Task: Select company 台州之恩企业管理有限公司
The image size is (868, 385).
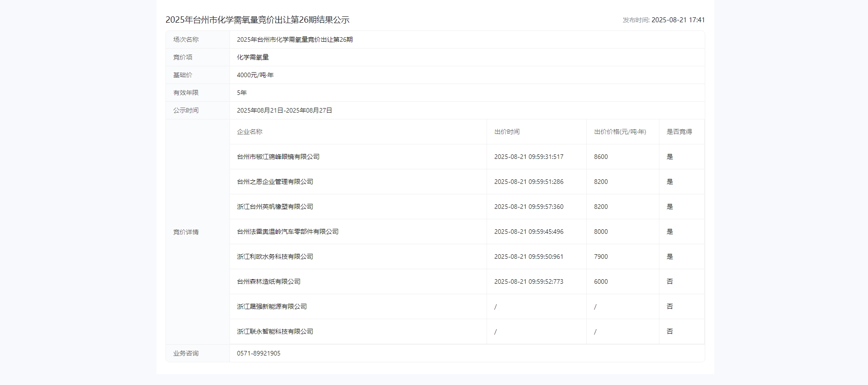Action: click(x=275, y=182)
